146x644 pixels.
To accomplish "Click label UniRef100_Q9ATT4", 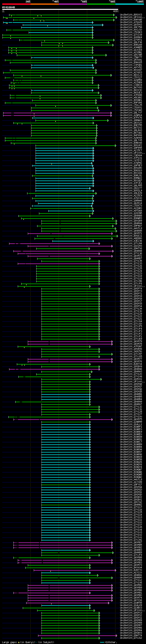I will pos(131,636).
